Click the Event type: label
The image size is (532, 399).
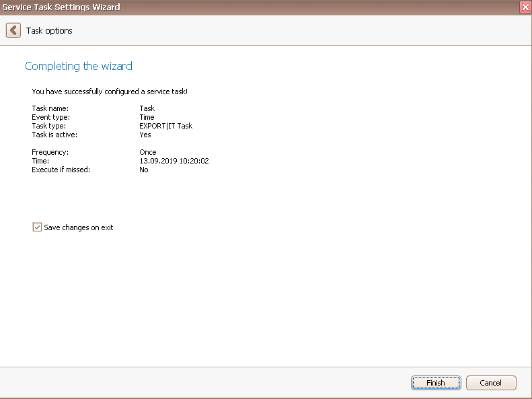point(51,117)
